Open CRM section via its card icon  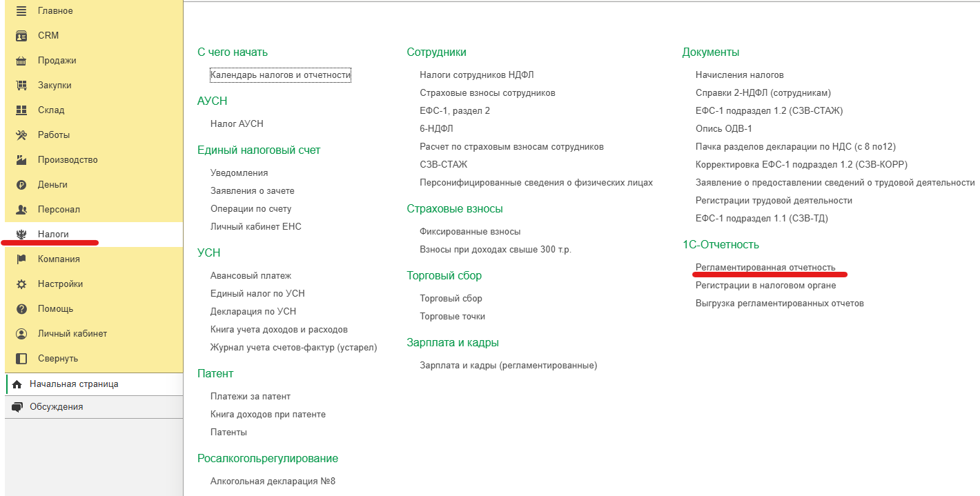(x=21, y=36)
